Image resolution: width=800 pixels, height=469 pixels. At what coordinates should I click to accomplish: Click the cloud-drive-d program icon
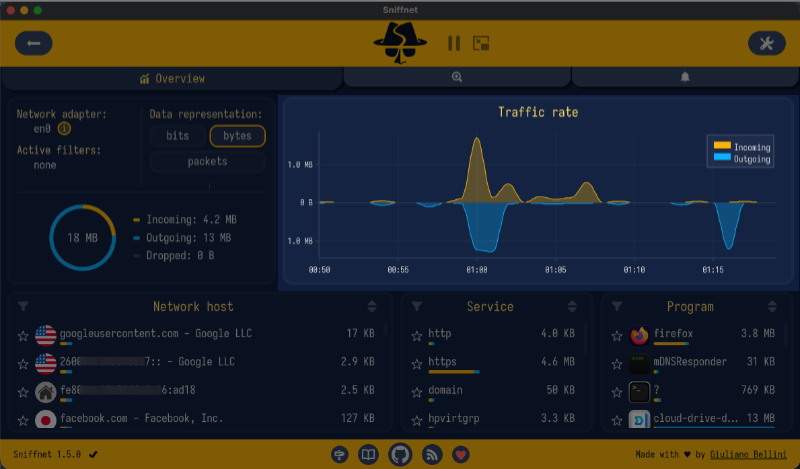click(x=639, y=419)
